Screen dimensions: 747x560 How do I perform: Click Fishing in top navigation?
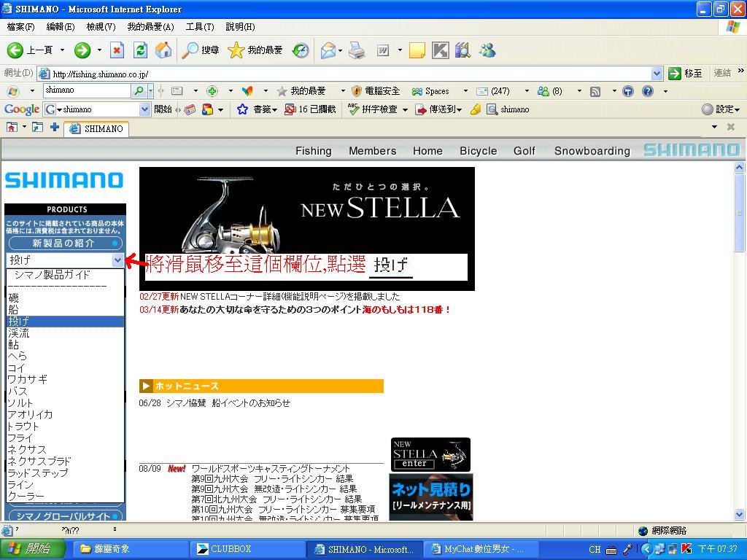(x=314, y=151)
